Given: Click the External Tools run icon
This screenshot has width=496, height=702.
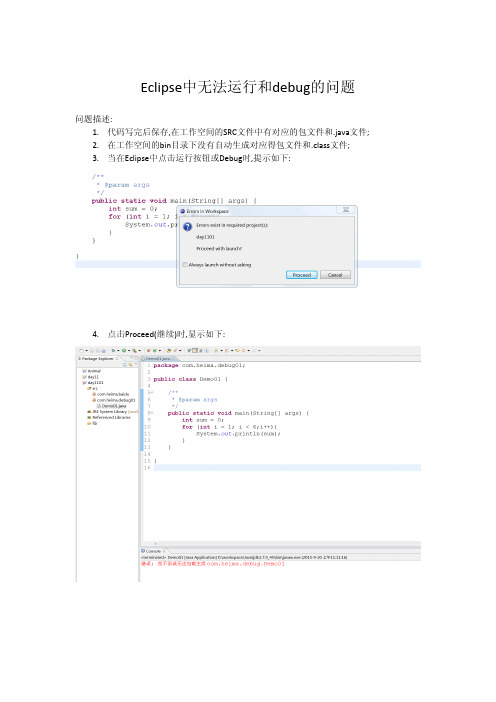Looking at the screenshot, I should click(x=134, y=351).
